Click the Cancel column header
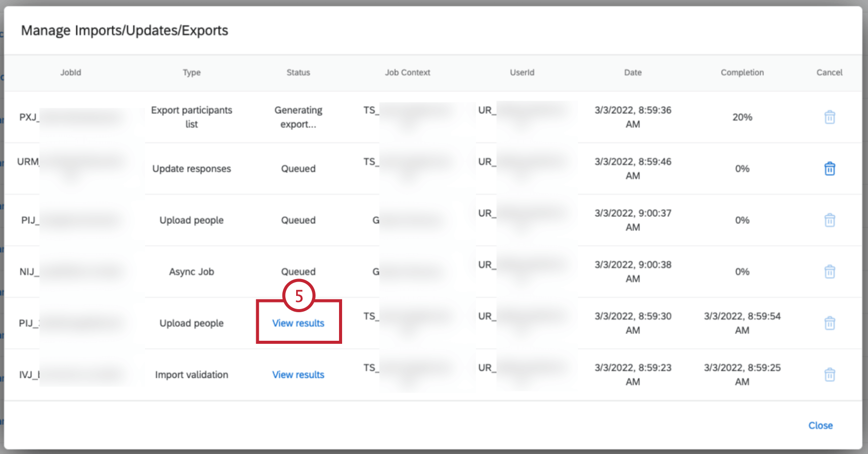The width and height of the screenshot is (868, 454). pos(829,72)
